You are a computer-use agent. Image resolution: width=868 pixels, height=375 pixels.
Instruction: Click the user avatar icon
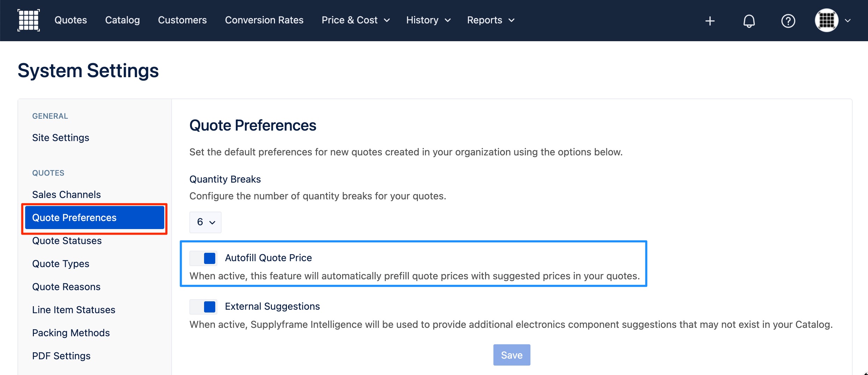[827, 20]
